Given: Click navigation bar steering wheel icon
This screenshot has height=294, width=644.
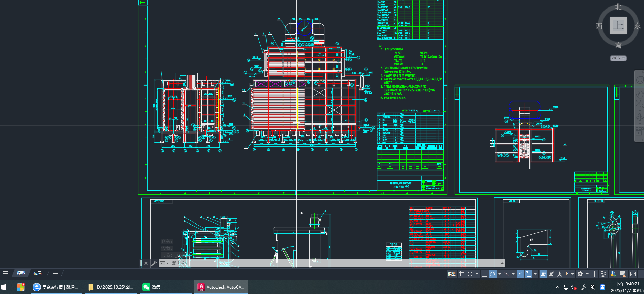Looking at the screenshot, I should coord(640,80).
